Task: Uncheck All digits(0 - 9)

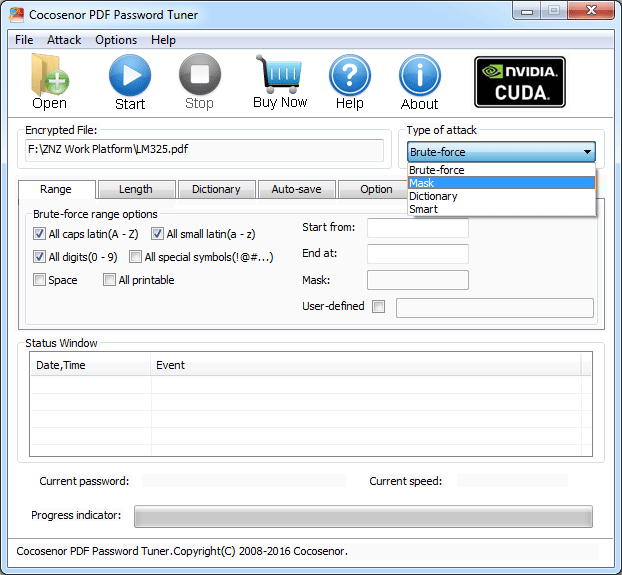Action: (x=39, y=257)
